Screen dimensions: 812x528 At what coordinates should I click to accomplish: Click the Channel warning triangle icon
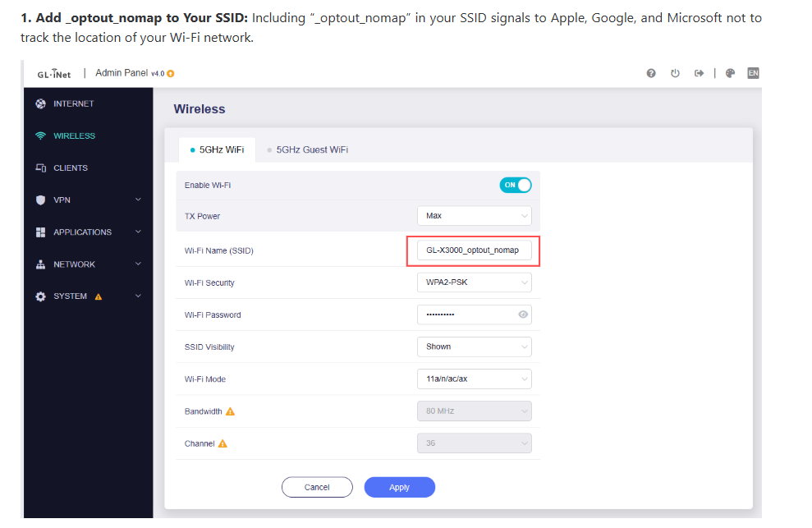point(222,443)
